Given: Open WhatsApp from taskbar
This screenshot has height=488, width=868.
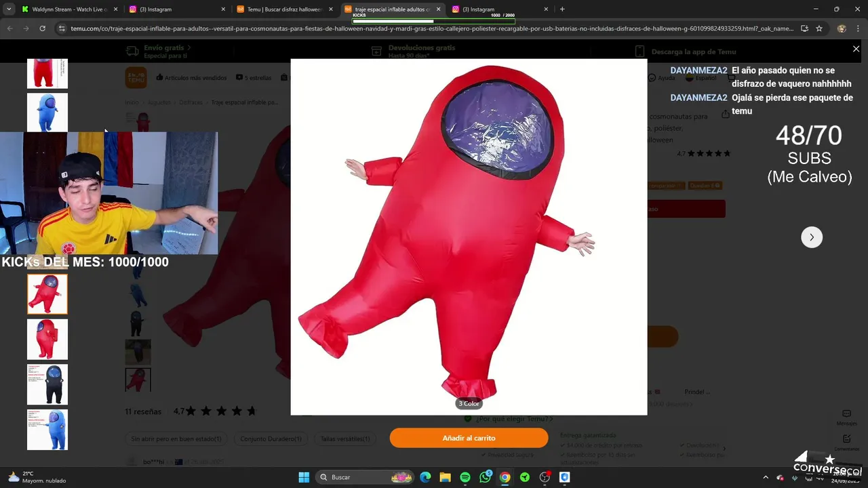Looking at the screenshot, I should [485, 477].
